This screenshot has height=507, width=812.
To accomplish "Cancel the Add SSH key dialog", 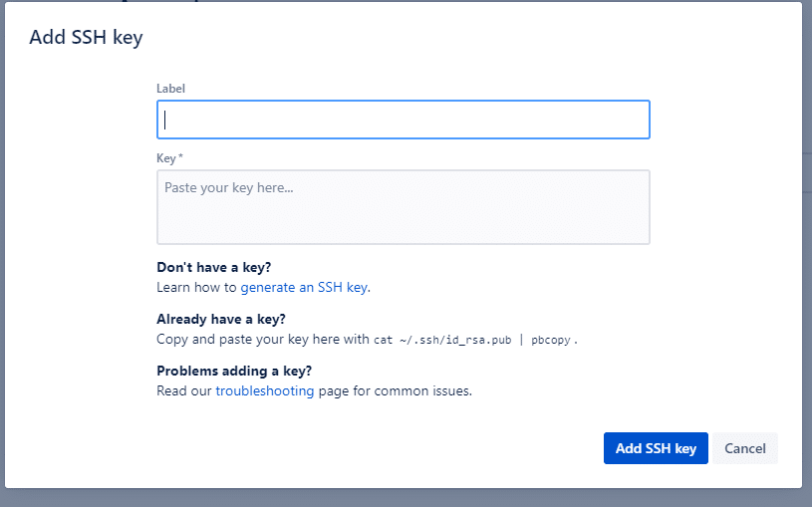I will click(744, 448).
